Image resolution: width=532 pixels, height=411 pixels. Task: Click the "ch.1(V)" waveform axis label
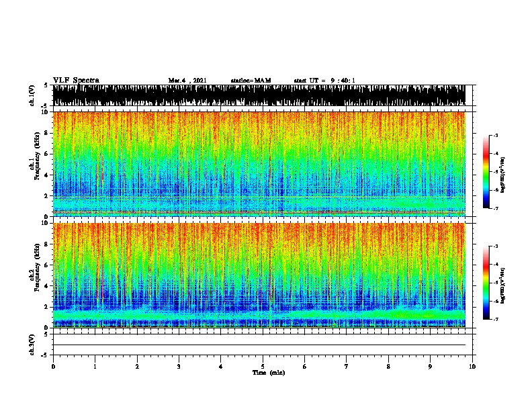[x=32, y=95]
